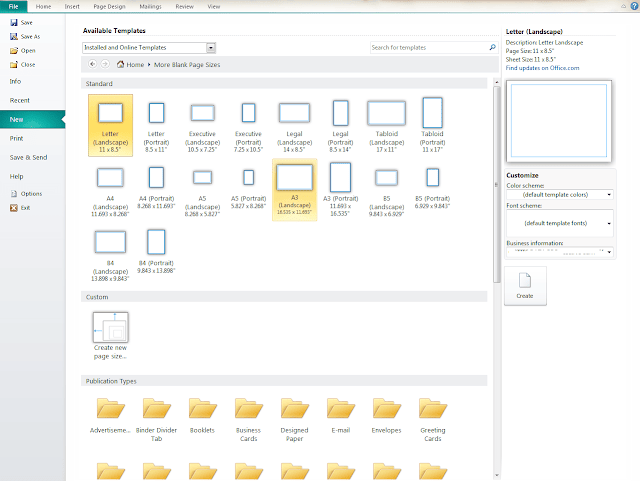Switch to the Page Design tab

tap(109, 7)
